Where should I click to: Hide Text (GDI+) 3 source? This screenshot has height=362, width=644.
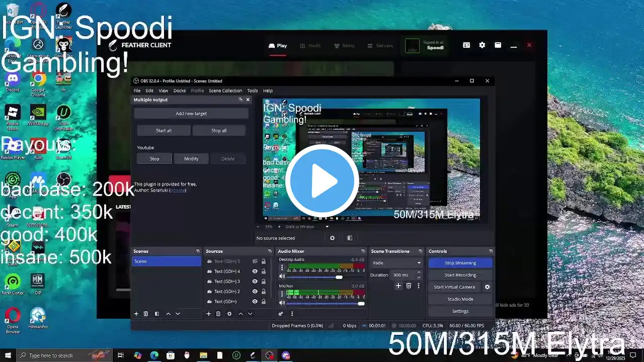[255, 282]
